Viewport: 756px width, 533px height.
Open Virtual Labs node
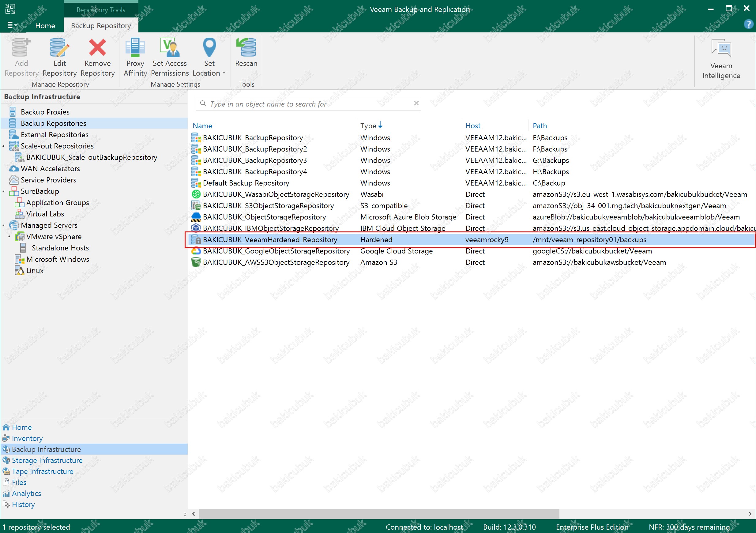point(45,214)
